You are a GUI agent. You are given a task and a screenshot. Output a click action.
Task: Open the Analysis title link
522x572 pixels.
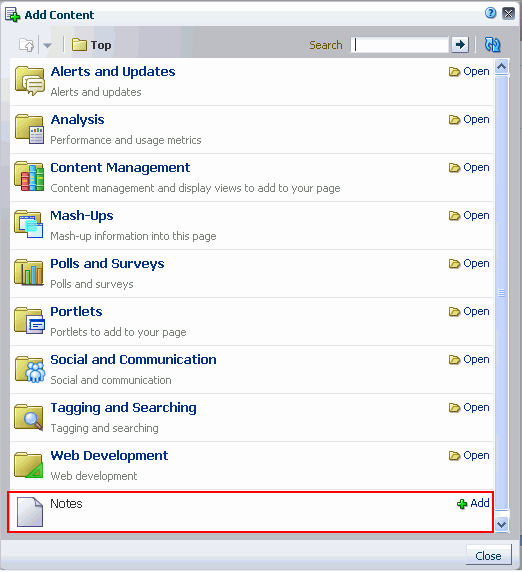point(77,120)
